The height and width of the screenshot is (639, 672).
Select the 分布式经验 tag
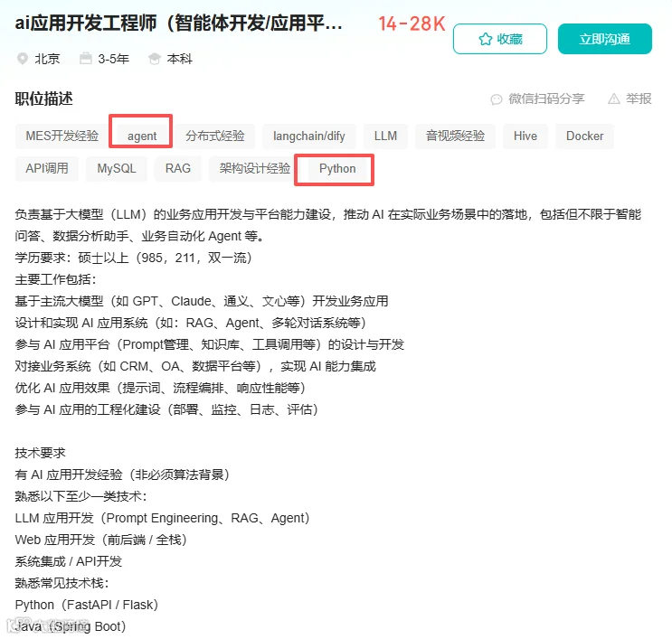pos(215,136)
